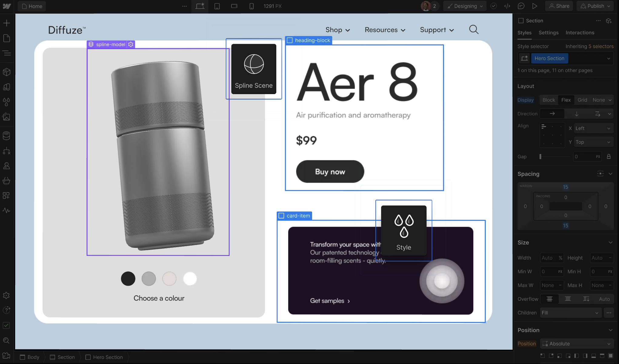Select the black colour swatch
Image resolution: width=619 pixels, height=364 pixels.
(128, 279)
